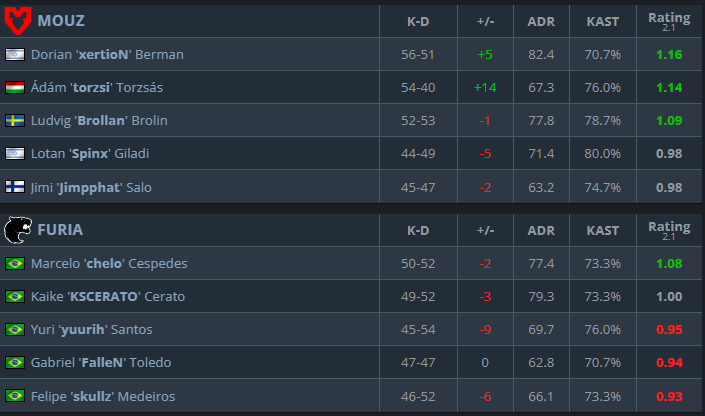This screenshot has height=416, width=705.
Task: Click the Brazil flag beside skullz
Action: [15, 396]
